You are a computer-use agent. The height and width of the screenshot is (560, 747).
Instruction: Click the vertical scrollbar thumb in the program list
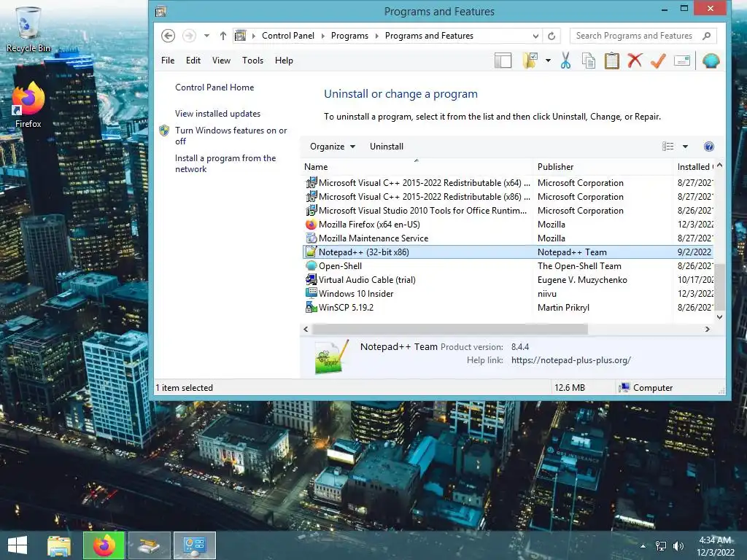tap(719, 287)
